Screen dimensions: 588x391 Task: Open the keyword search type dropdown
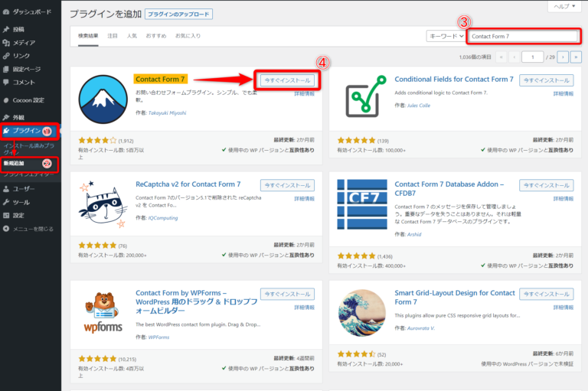(446, 37)
